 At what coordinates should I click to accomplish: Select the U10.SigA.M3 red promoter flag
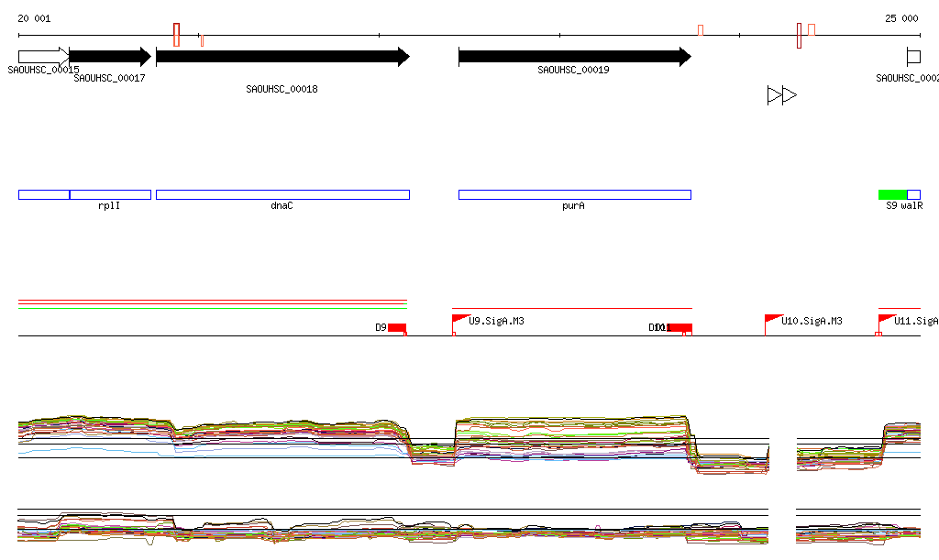[x=774, y=320]
